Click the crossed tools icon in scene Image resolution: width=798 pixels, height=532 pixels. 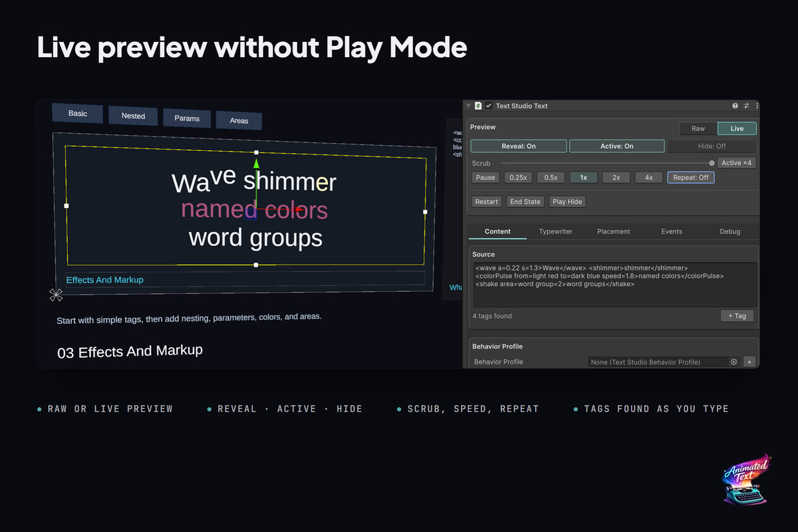(x=56, y=295)
